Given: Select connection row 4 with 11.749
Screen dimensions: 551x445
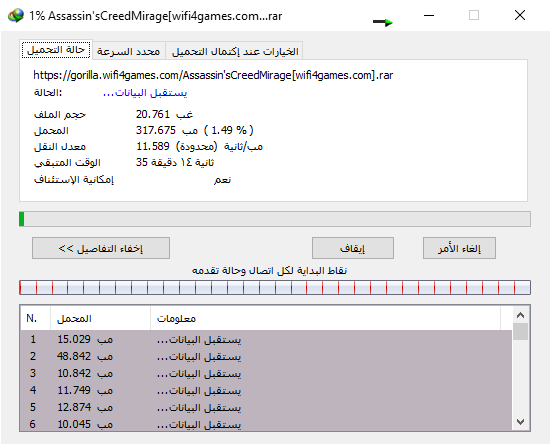Looking at the screenshot, I should [266, 390].
